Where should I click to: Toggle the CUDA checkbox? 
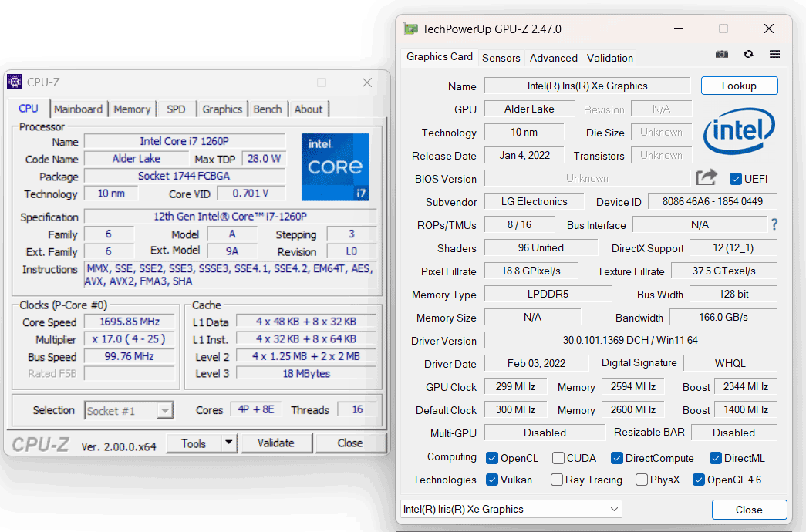(x=558, y=458)
